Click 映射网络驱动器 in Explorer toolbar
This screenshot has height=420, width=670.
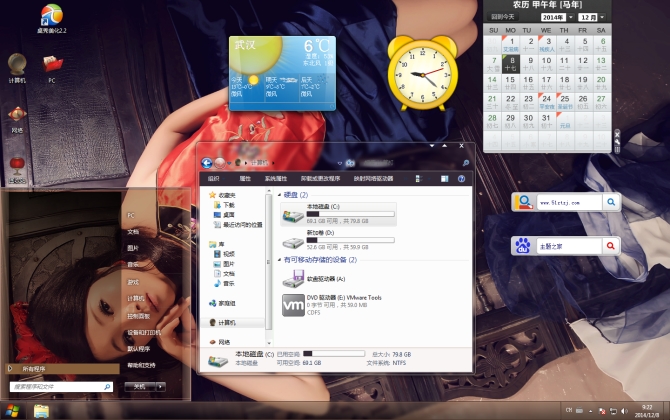(373, 179)
